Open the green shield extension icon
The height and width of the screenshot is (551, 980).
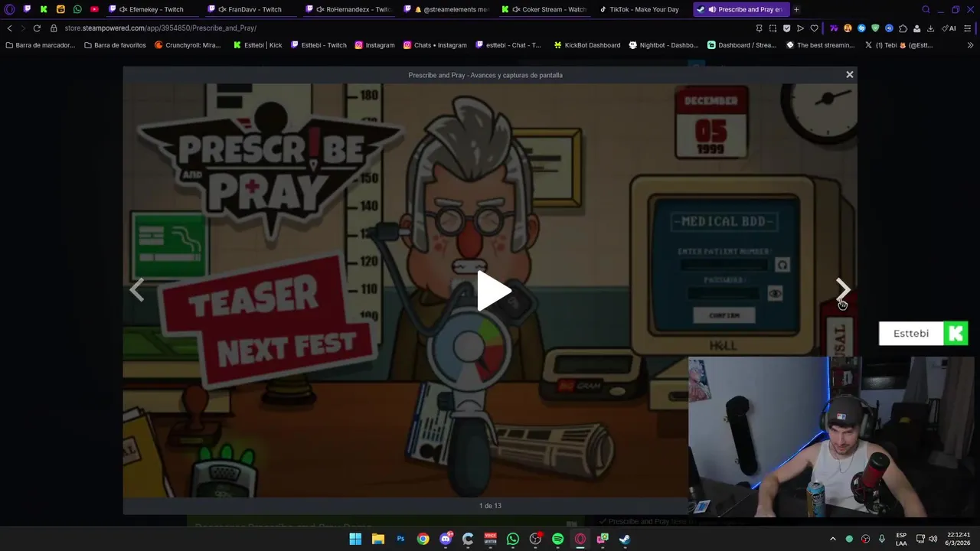click(x=875, y=28)
